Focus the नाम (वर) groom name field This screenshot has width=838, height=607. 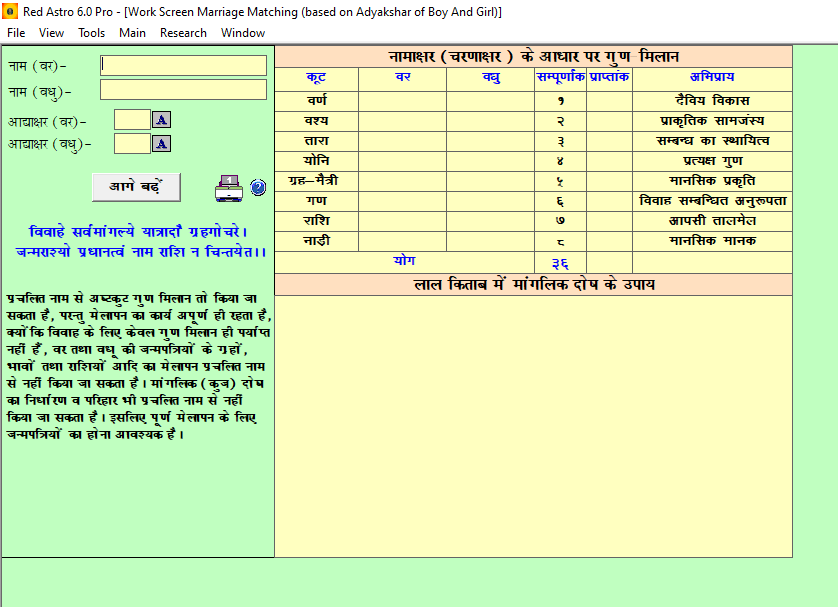[x=183, y=65]
